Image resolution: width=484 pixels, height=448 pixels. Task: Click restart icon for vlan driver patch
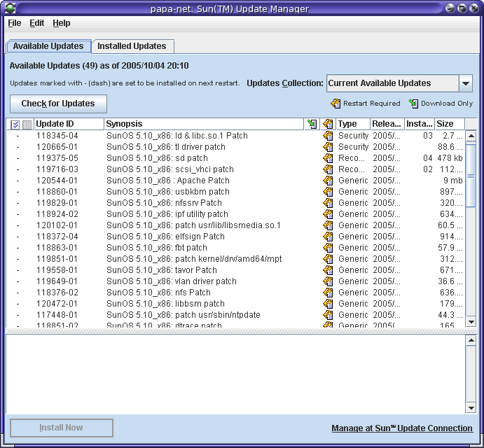328,281
